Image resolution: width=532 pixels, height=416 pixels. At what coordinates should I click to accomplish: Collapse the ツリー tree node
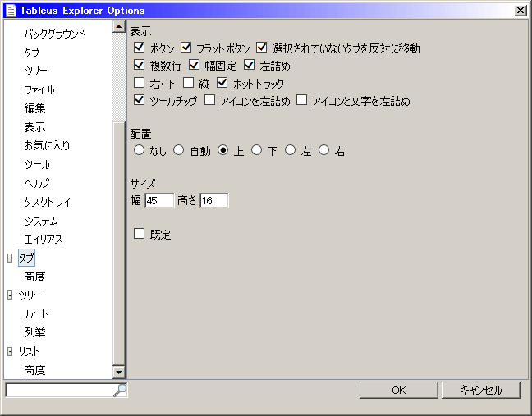(x=10, y=295)
